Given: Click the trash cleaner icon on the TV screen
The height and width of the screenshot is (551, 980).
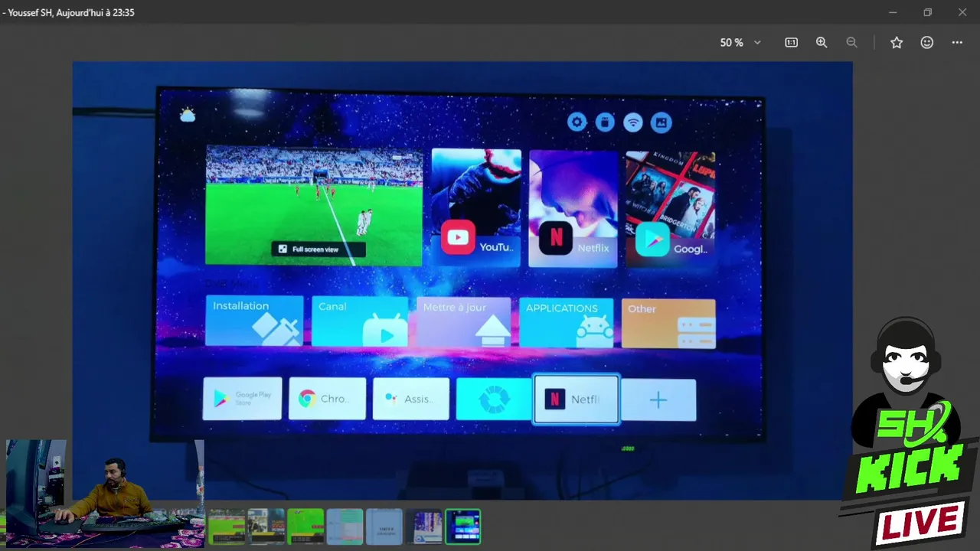Looking at the screenshot, I should [x=605, y=122].
